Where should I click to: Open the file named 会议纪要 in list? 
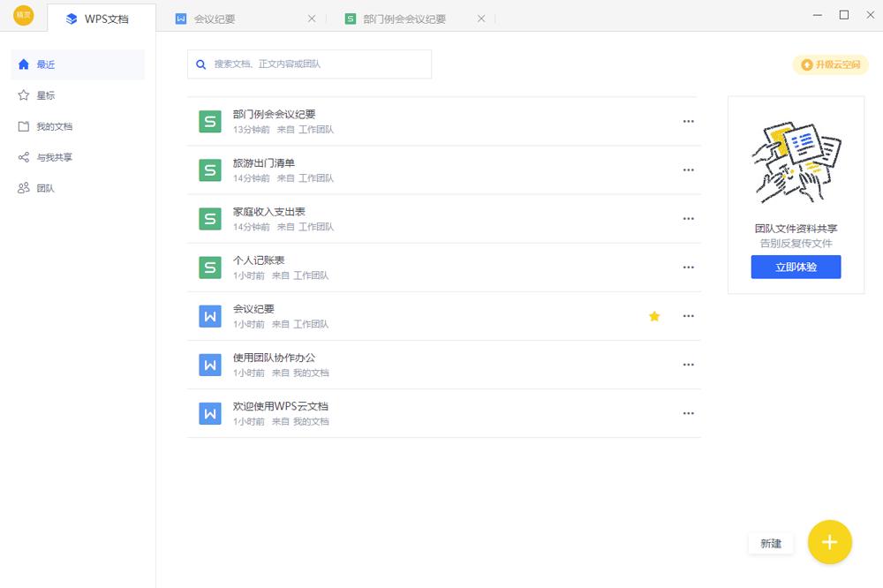(253, 309)
